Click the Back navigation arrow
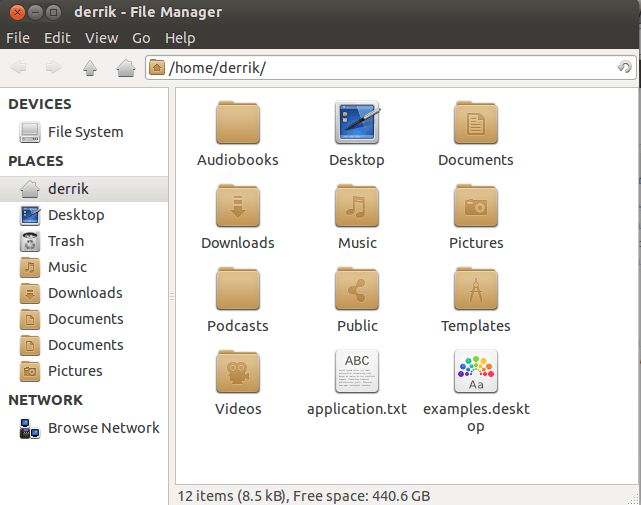Screen dimensions: 641x505 click(x=19, y=68)
